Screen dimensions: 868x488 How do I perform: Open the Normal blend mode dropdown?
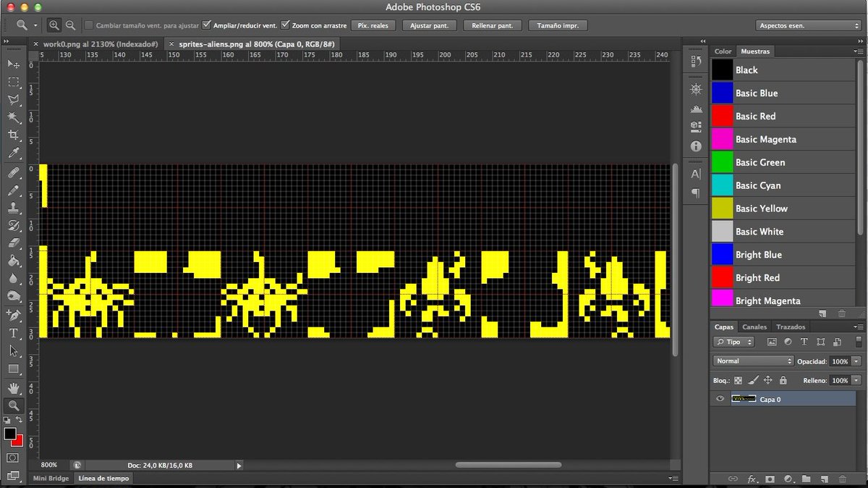click(753, 361)
